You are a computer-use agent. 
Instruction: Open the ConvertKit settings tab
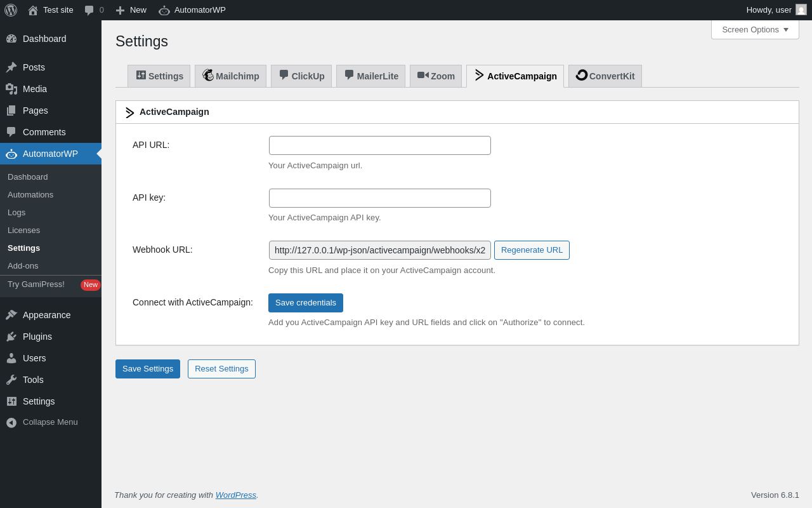click(605, 76)
